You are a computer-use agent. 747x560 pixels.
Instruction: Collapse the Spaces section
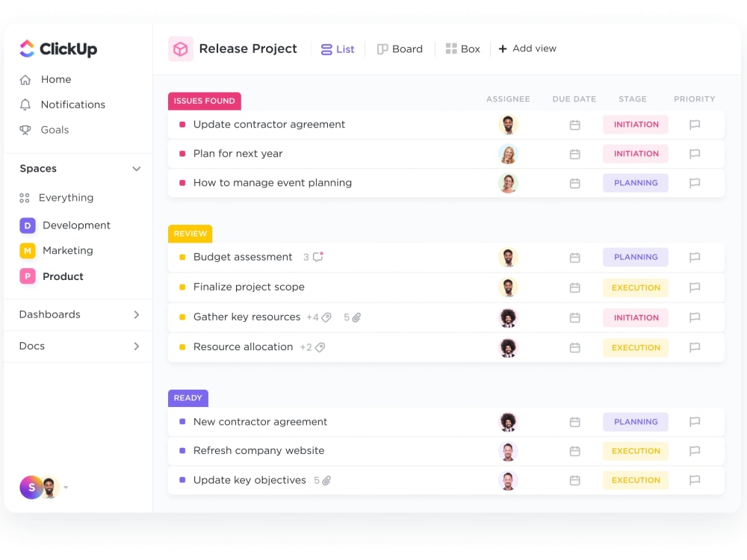tap(137, 169)
